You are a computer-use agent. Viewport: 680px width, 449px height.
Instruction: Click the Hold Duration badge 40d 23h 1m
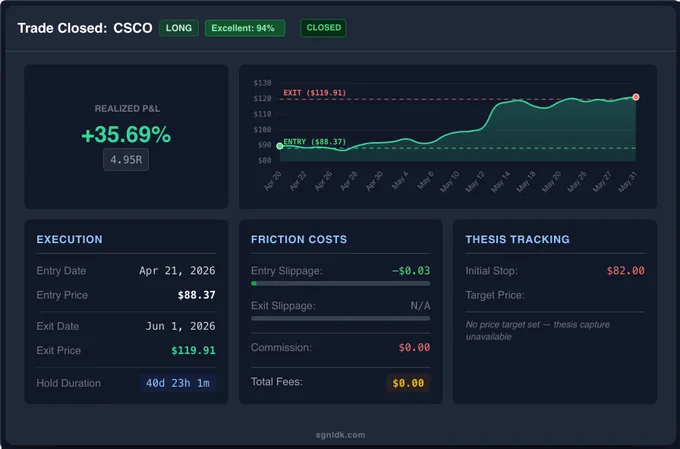click(177, 383)
